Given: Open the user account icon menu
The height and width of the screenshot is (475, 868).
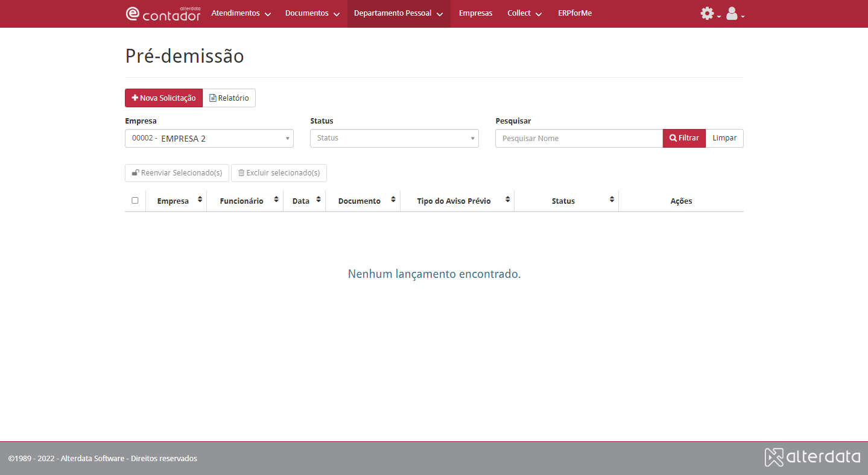Looking at the screenshot, I should pos(731,13).
